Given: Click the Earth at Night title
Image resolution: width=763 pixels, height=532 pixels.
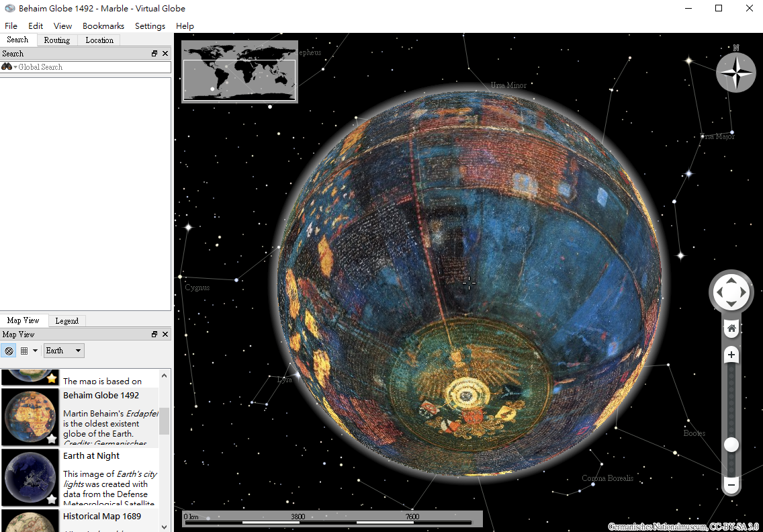Looking at the screenshot, I should tap(91, 456).
